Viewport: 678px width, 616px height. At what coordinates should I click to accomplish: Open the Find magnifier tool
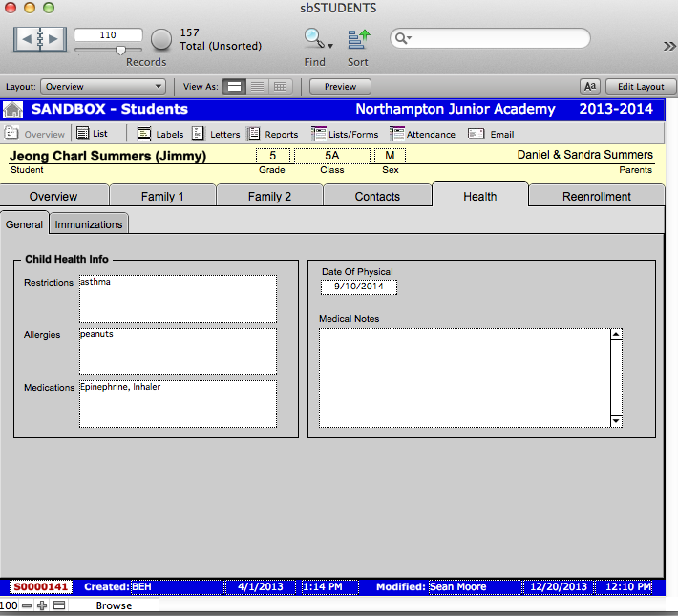coord(313,39)
